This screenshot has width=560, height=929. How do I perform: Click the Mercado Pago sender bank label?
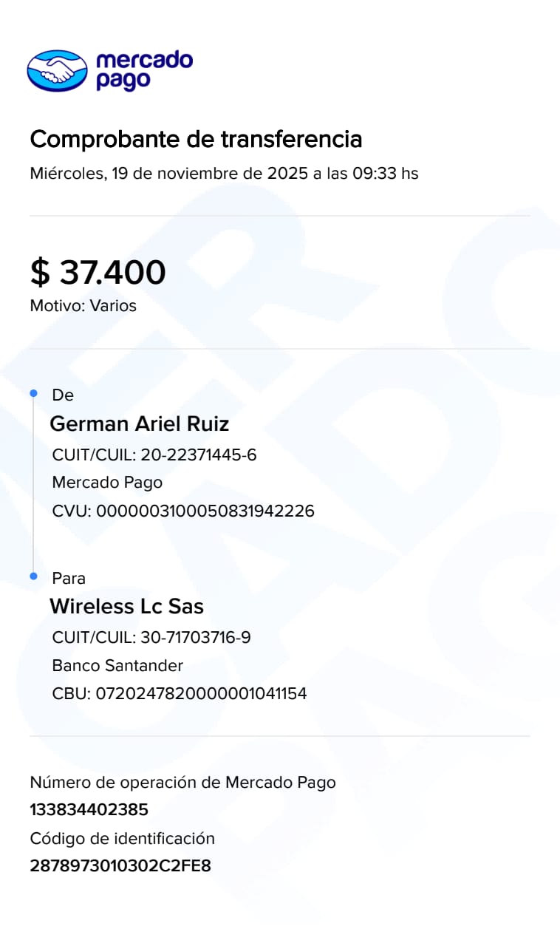(x=107, y=483)
